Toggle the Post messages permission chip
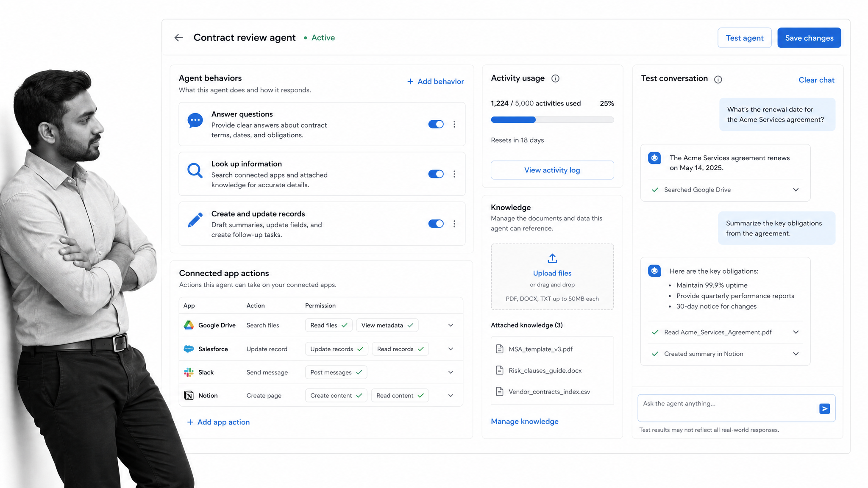This screenshot has height=488, width=868. (336, 372)
